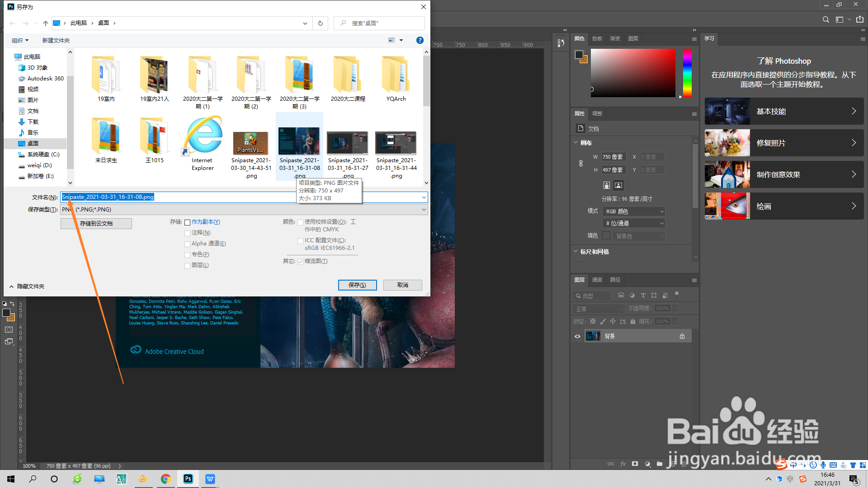This screenshot has width=868, height=488.
Task: Switch to the 调整 tab
Action: click(597, 113)
